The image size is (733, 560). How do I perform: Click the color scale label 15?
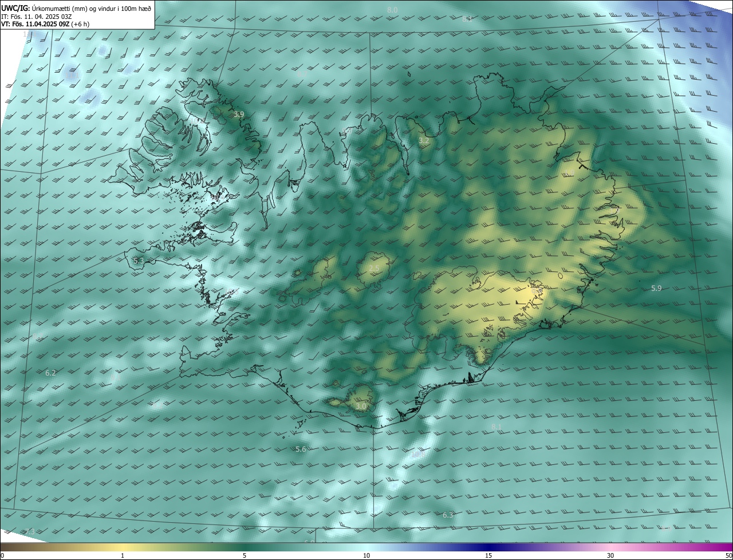[488, 555]
